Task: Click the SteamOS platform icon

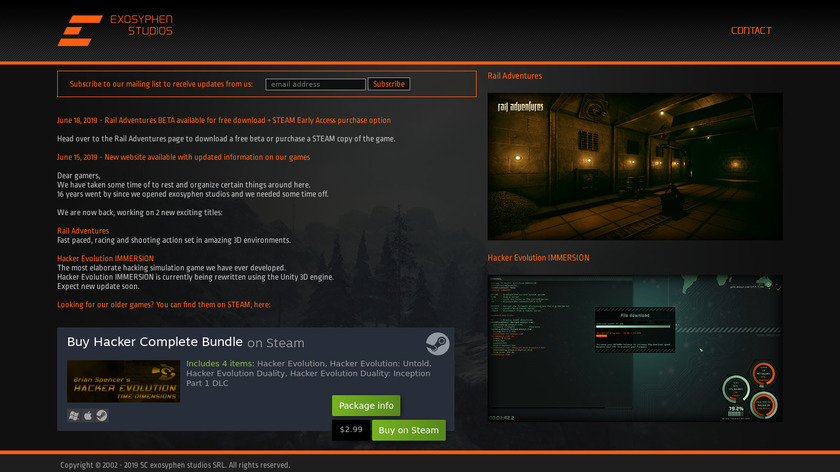Action: pyautogui.click(x=102, y=415)
